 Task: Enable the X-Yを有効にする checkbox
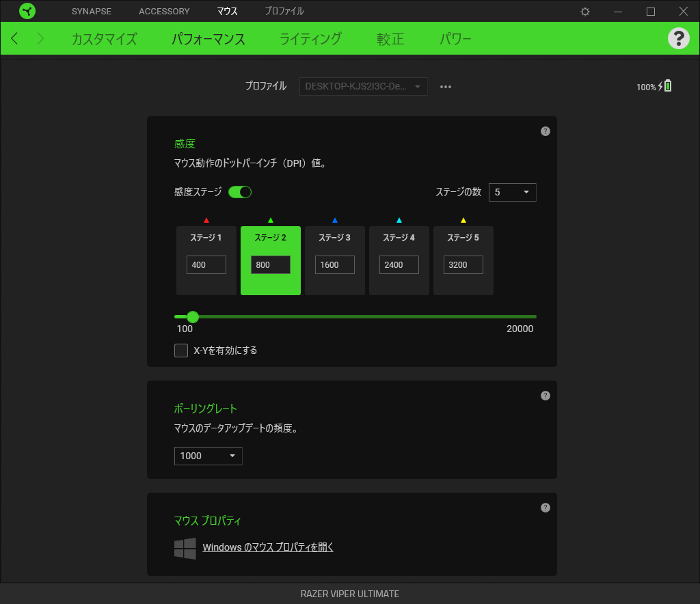pos(180,351)
